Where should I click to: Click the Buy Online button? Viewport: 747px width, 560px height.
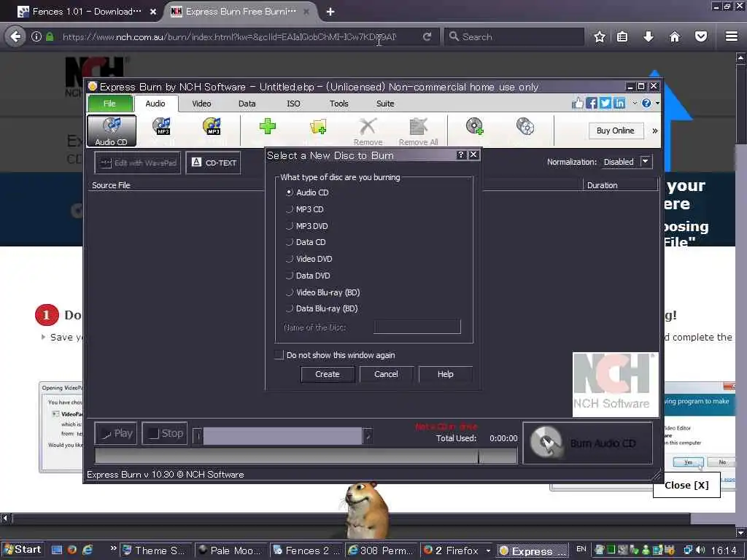(x=616, y=131)
